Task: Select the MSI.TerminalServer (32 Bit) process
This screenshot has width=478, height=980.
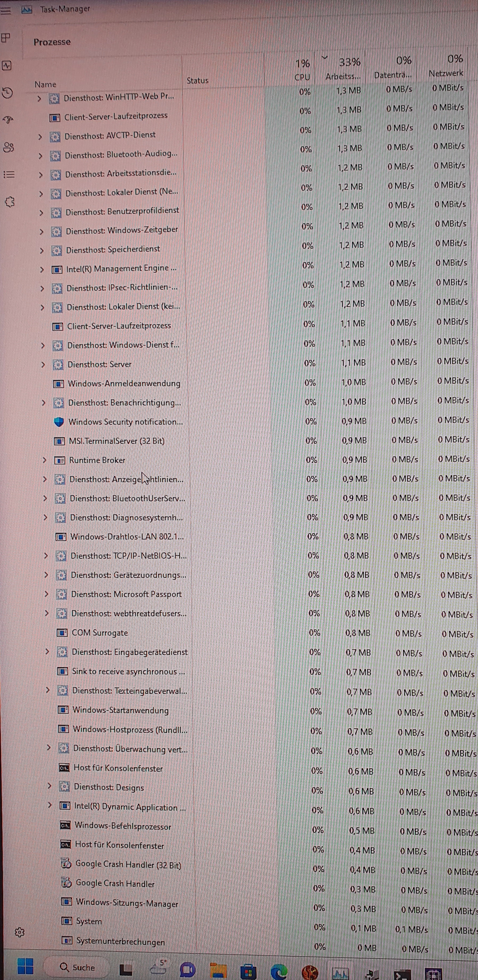Action: coord(116,441)
